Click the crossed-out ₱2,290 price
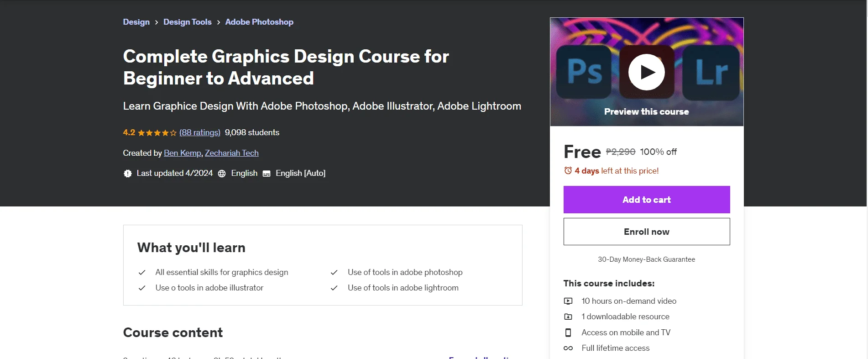 pyautogui.click(x=621, y=152)
